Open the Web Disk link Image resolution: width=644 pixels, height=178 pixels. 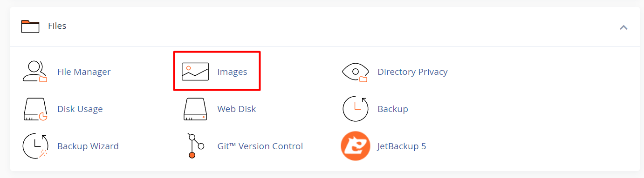click(237, 109)
